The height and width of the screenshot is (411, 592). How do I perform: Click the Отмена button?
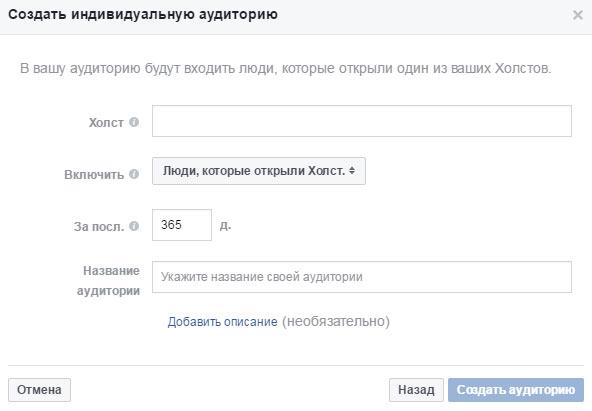click(x=39, y=390)
